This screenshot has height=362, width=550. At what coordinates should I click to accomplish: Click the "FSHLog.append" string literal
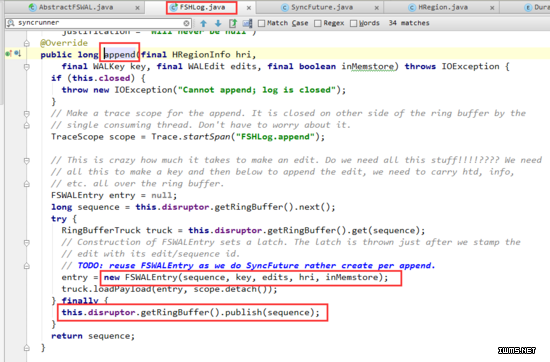pos(275,136)
